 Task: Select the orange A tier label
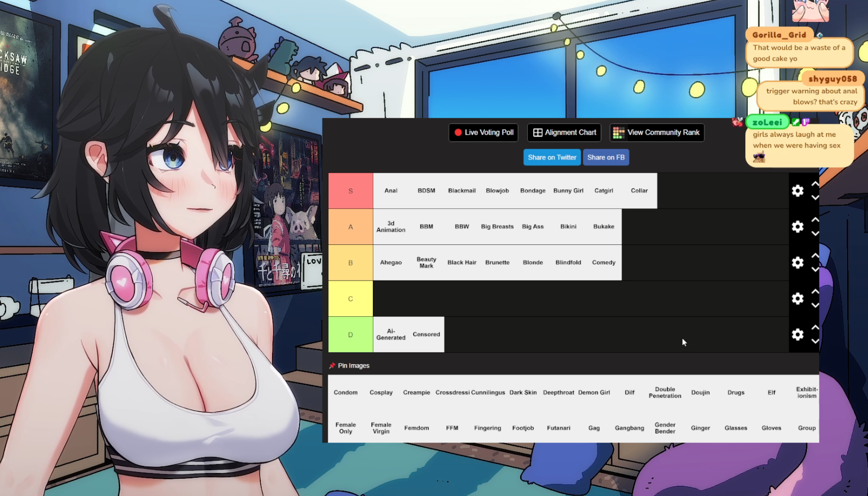350,227
